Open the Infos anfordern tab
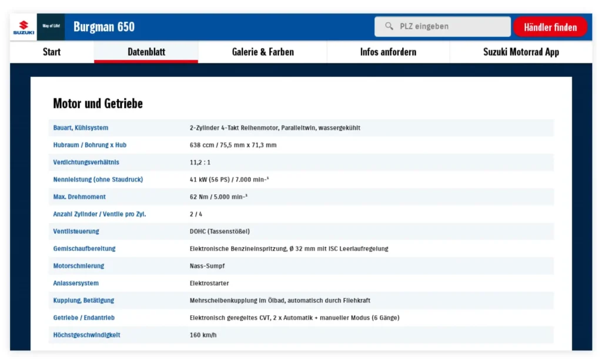 (x=388, y=52)
